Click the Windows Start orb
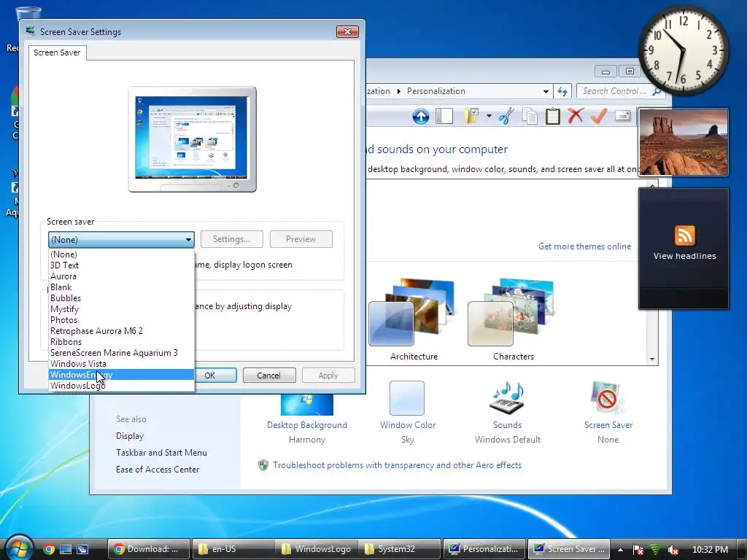 (x=19, y=548)
